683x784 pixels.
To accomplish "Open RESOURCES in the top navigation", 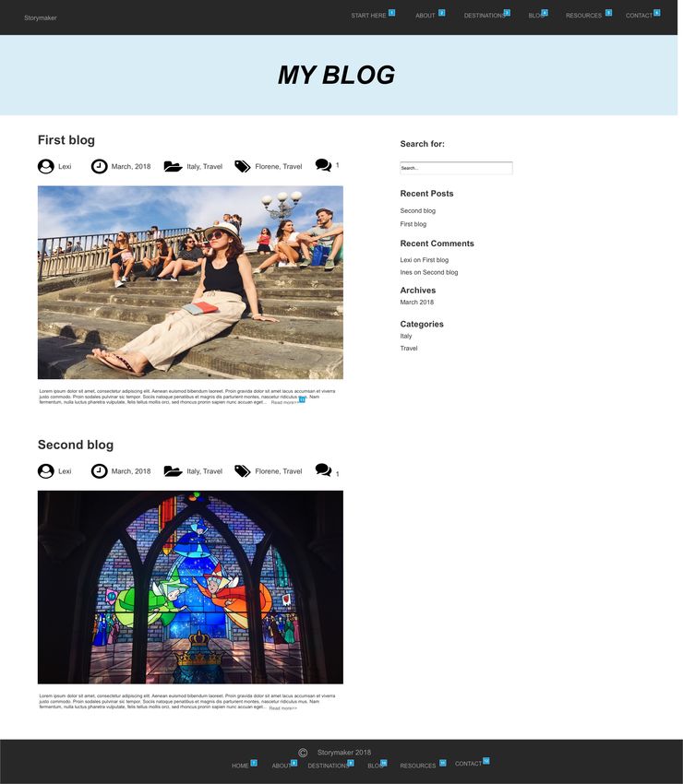I will [x=583, y=16].
